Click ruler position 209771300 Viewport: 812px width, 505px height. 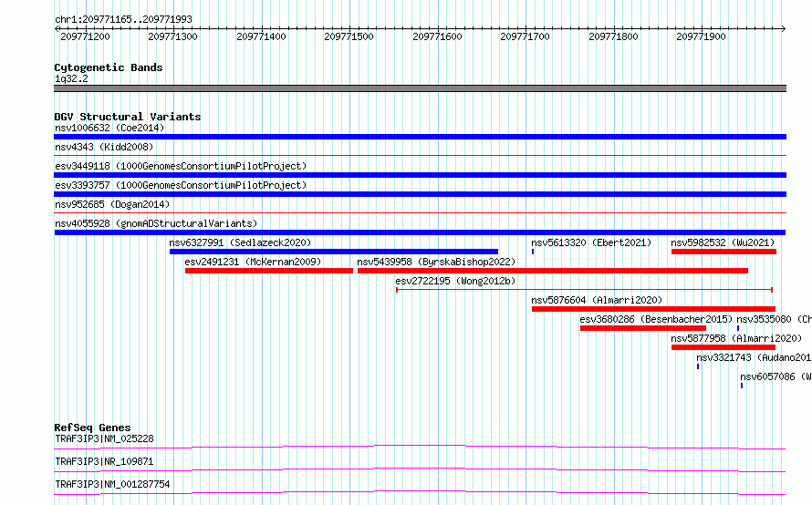tap(173, 36)
